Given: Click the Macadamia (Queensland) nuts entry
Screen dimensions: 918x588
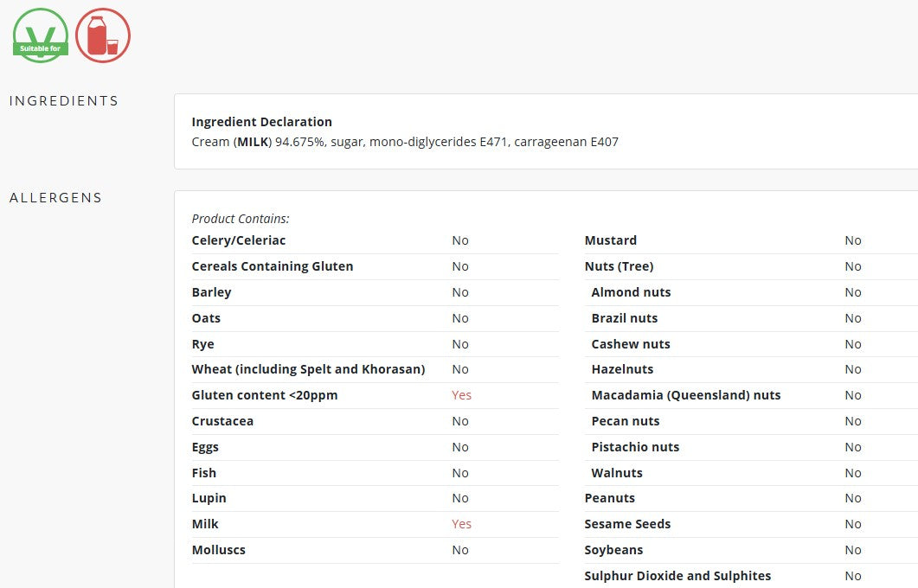Looking at the screenshot, I should [686, 395].
